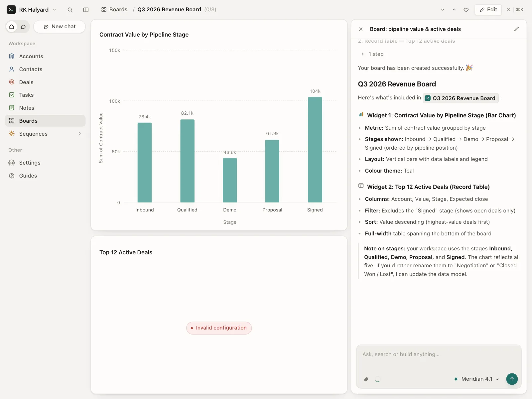
Task: Click the Qualified bar in the chart
Action: (x=187, y=161)
